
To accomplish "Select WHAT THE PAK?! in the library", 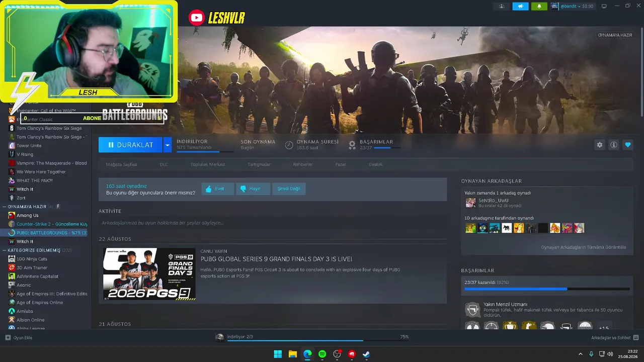I will click(34, 180).
